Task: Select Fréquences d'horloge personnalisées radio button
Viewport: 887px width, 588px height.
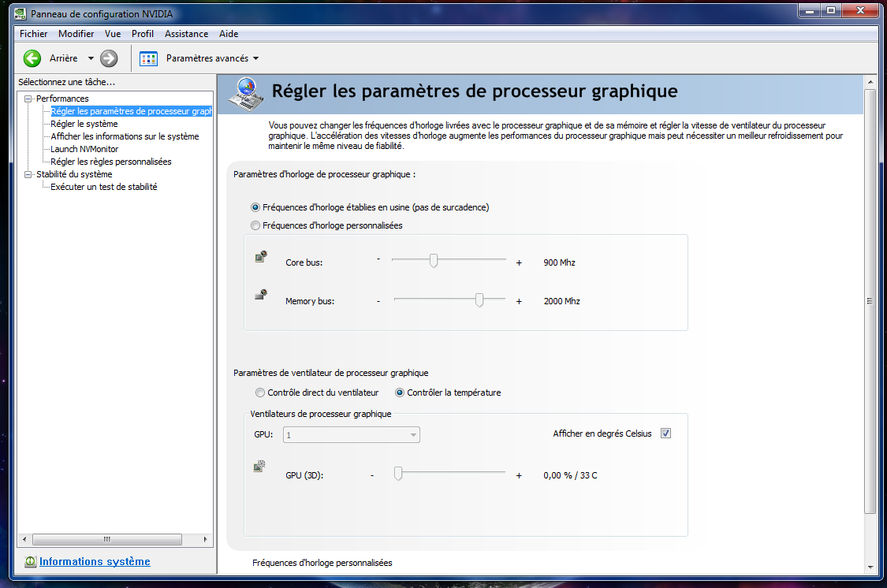Action: pos(255,225)
